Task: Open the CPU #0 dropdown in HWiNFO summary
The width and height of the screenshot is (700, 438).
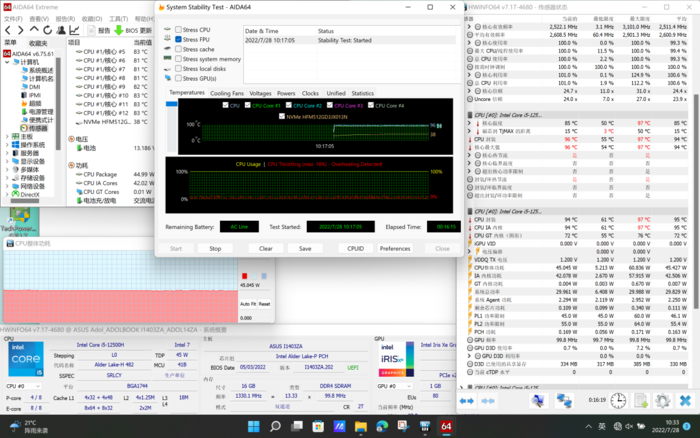Action: 23,386
